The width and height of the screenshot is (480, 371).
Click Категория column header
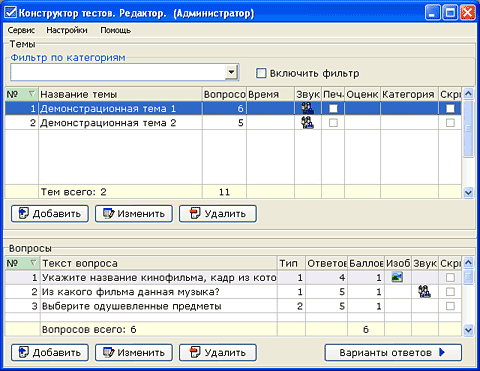pyautogui.click(x=409, y=94)
